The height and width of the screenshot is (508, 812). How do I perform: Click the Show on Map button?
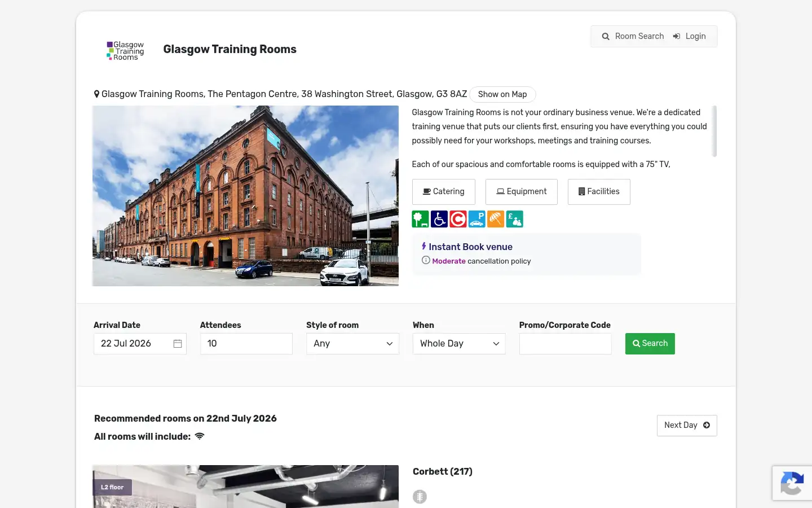[502, 94]
